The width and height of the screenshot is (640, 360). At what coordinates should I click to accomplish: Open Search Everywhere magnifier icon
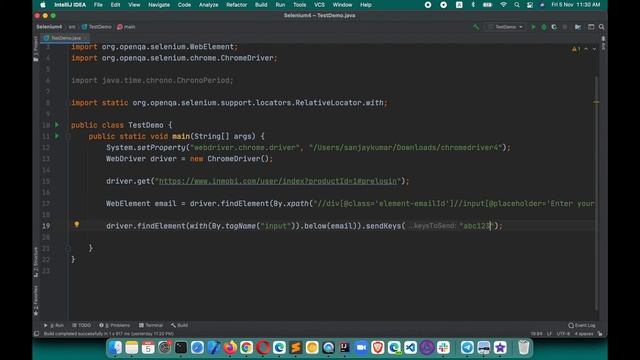coord(602,27)
